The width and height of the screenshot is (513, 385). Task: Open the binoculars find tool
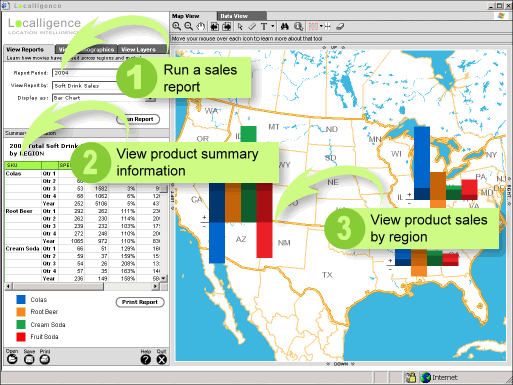pyautogui.click(x=284, y=27)
